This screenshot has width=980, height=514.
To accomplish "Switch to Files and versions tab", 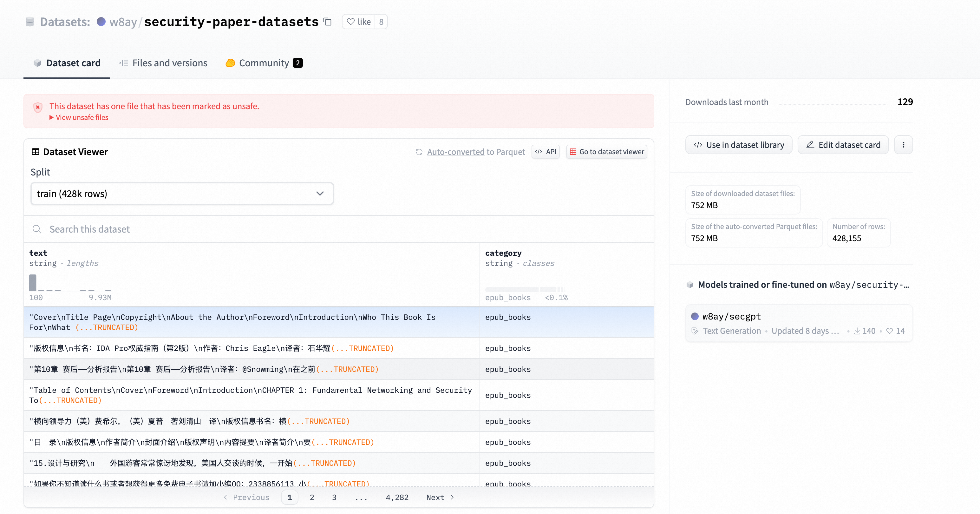I will click(163, 63).
